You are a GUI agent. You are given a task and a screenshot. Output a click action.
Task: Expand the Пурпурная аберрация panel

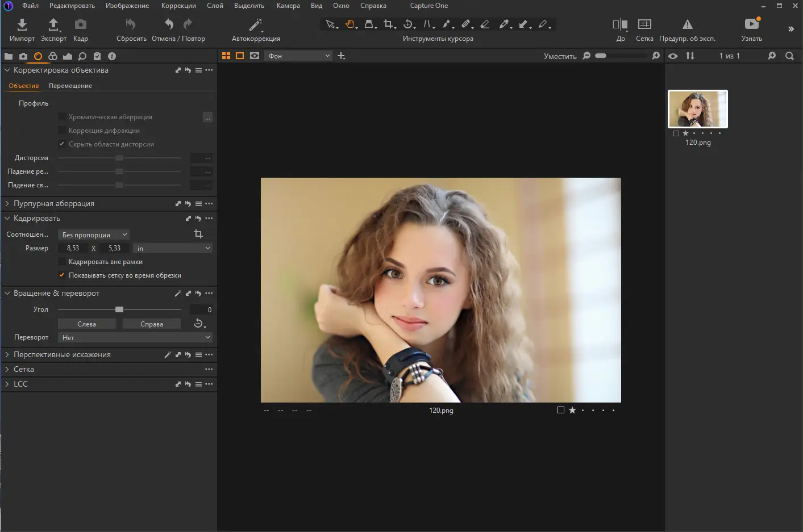point(54,203)
